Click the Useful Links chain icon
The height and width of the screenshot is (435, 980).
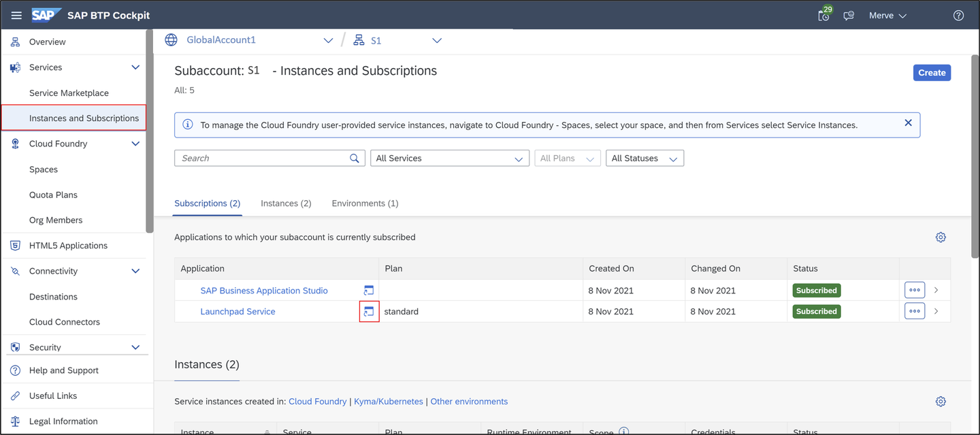[x=15, y=396]
